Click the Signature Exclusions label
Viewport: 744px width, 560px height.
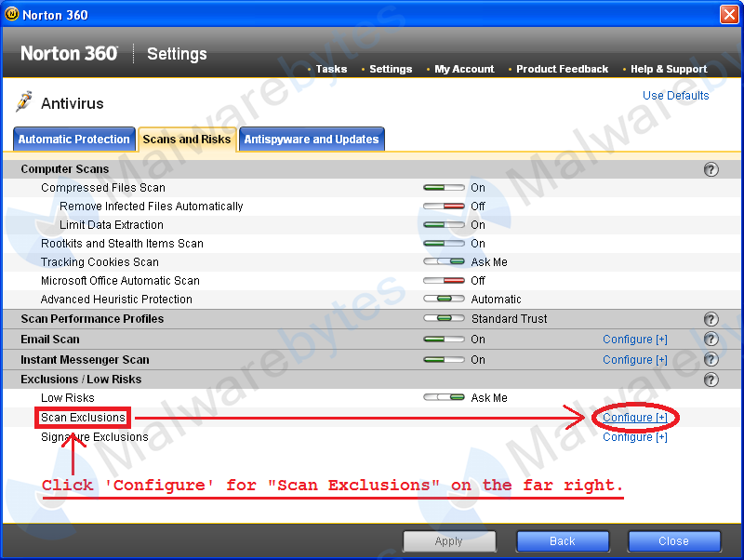click(95, 436)
